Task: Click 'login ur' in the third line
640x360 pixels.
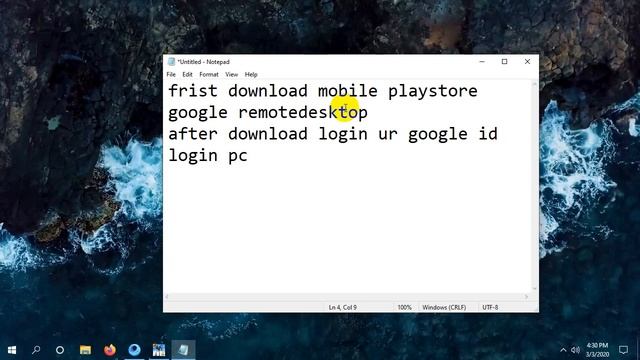Action: tap(358, 135)
